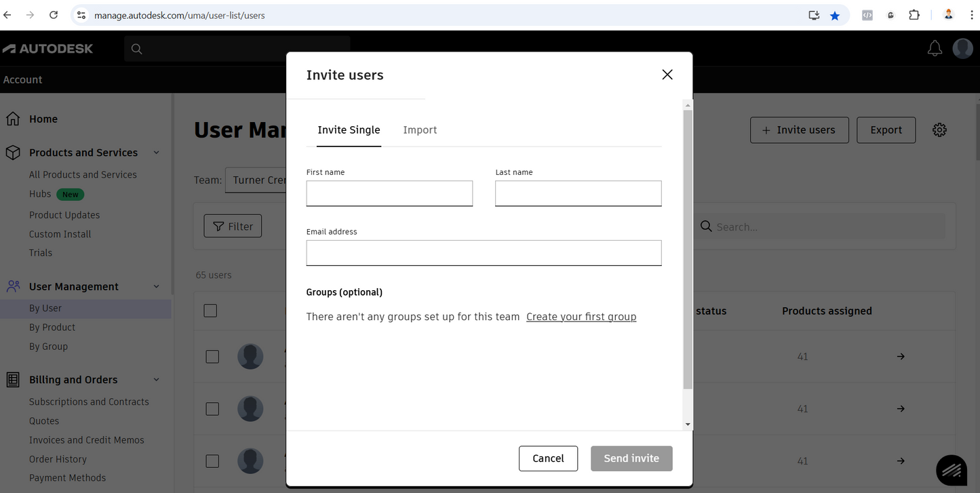980x493 pixels.
Task: Click the Export button
Action: (886, 130)
